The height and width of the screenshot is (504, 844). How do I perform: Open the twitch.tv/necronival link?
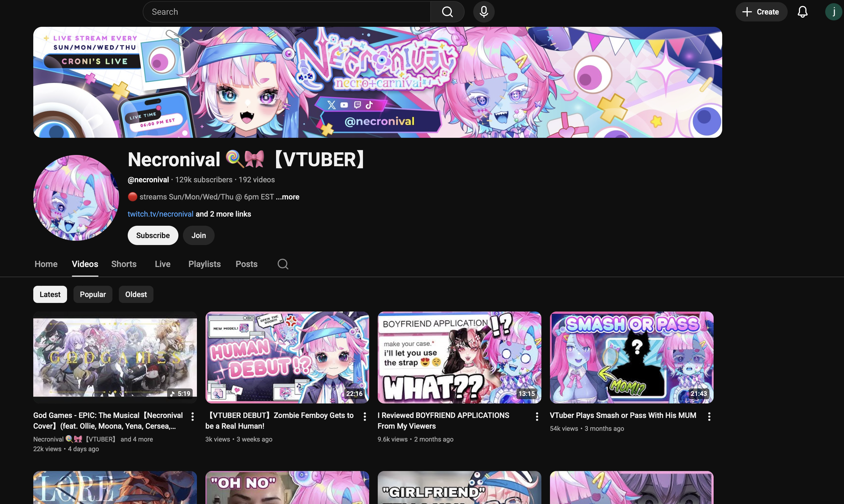coord(160,214)
